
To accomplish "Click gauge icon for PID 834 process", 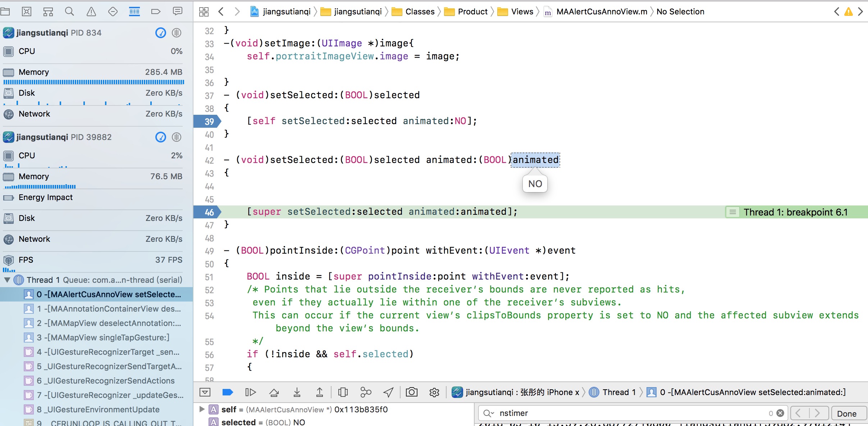I will [x=161, y=33].
